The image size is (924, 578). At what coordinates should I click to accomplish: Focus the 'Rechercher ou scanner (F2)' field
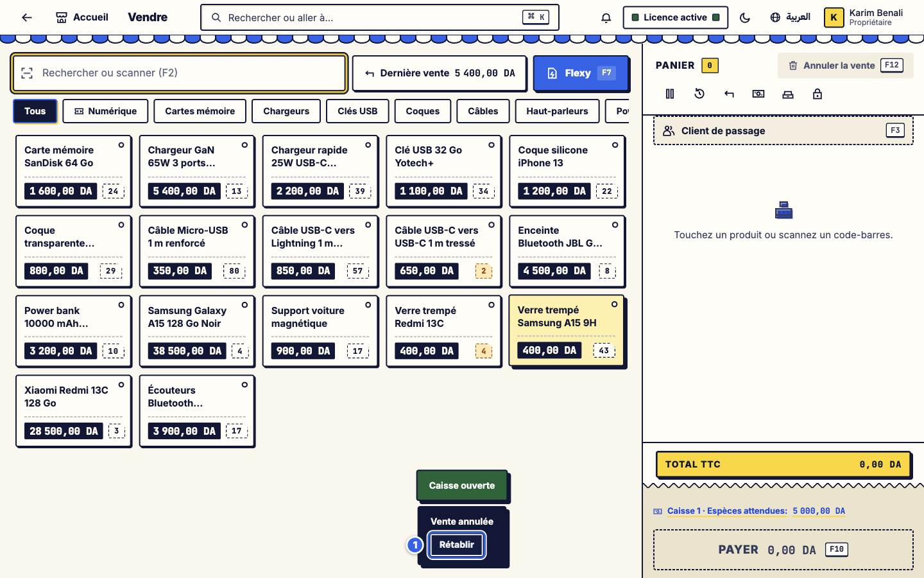[x=180, y=73]
